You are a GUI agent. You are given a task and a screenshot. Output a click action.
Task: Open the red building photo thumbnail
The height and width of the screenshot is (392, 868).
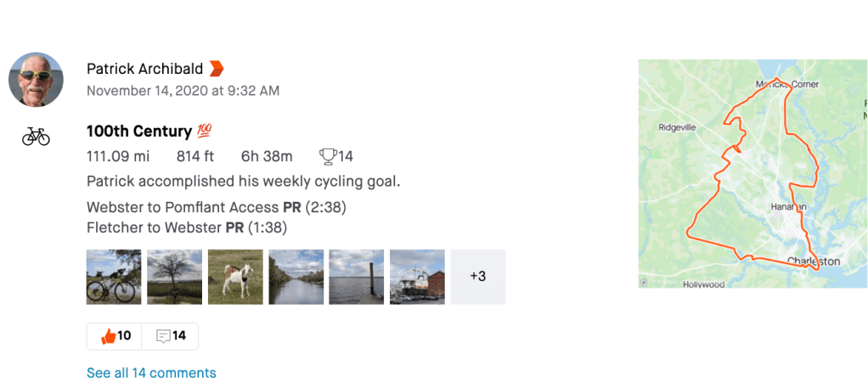pos(417,277)
